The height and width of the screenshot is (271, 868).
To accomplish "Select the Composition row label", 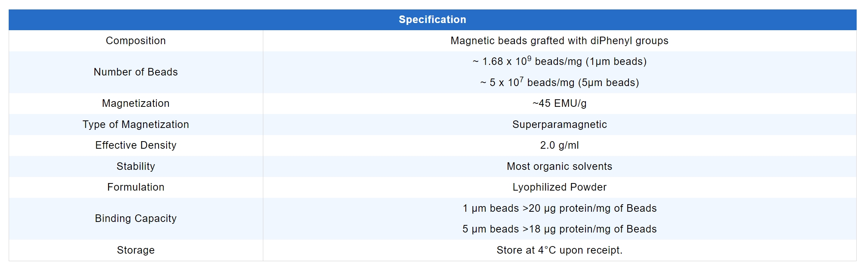I will pyautogui.click(x=136, y=41).
